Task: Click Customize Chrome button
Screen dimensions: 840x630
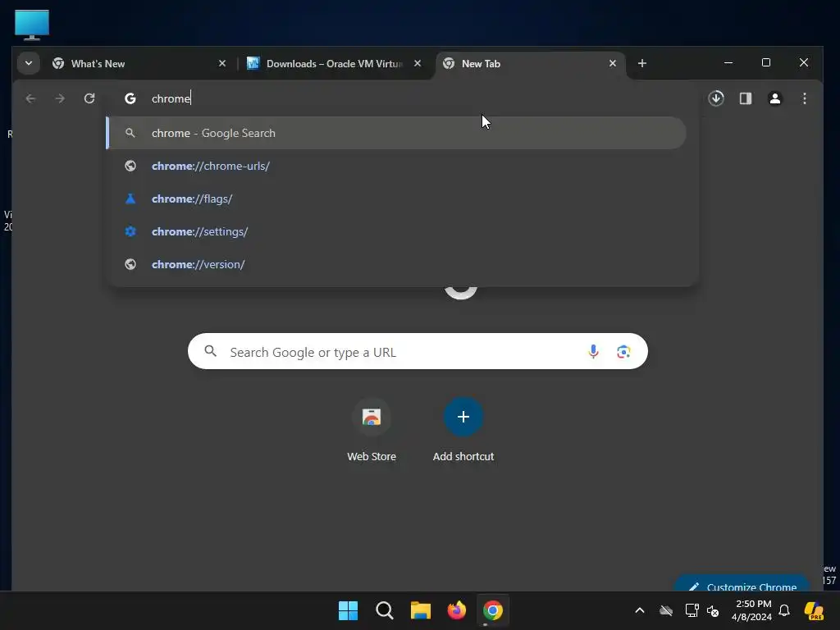Action: click(x=742, y=584)
